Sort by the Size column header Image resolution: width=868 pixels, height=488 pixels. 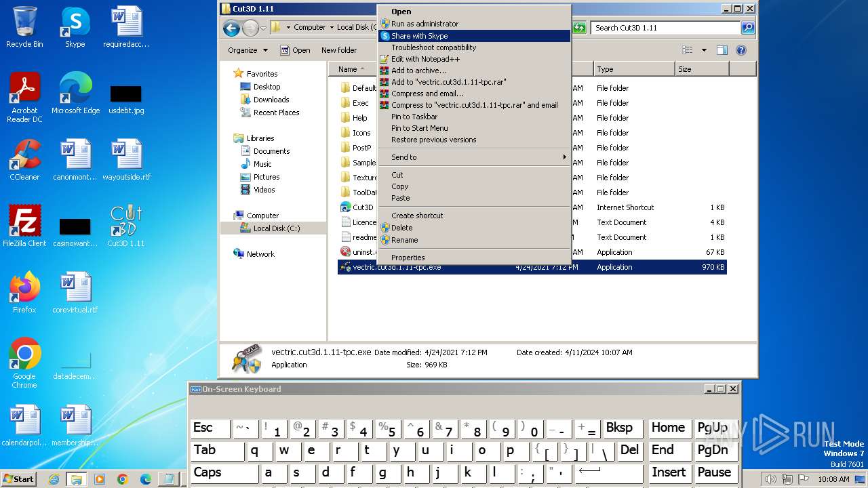pyautogui.click(x=702, y=69)
